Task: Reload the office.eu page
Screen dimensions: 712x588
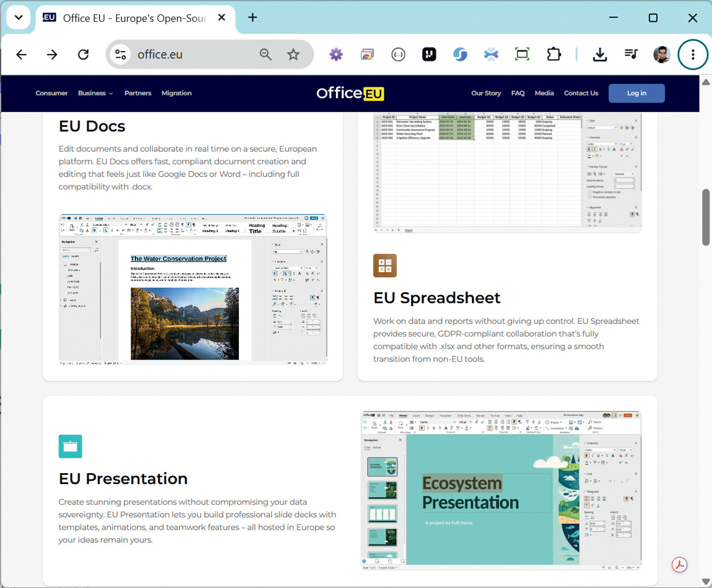Action: pos(83,54)
